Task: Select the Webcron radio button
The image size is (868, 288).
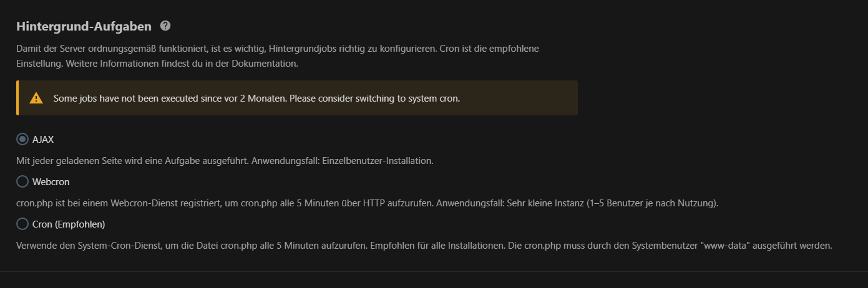Action: [22, 182]
